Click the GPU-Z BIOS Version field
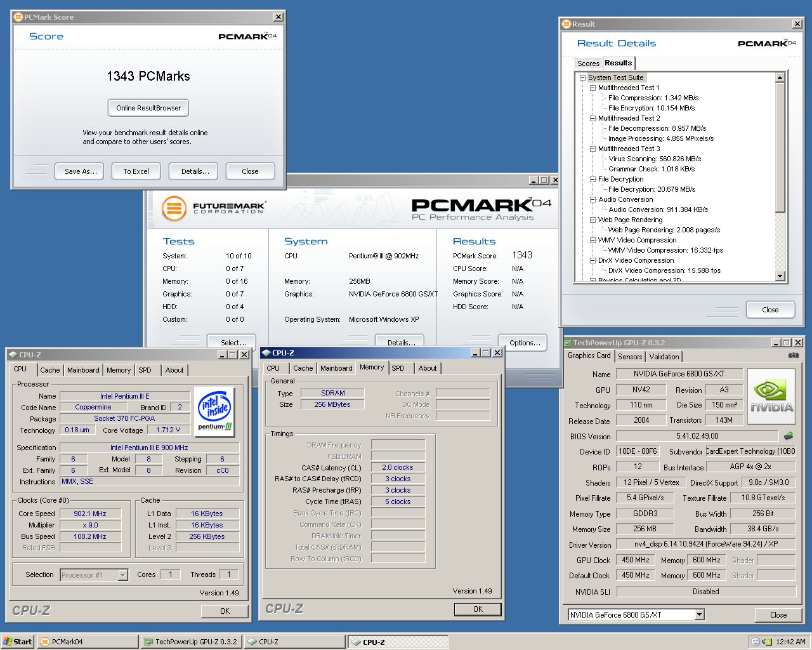 (x=697, y=436)
